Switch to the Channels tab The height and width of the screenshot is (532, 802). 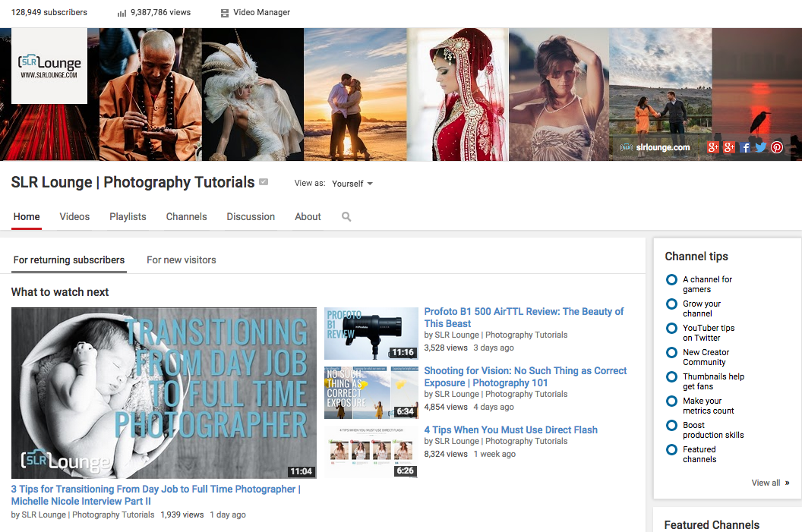click(186, 217)
